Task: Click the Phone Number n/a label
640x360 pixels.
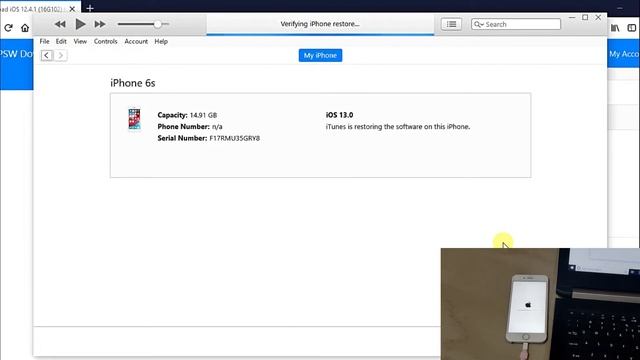Action: point(190,127)
